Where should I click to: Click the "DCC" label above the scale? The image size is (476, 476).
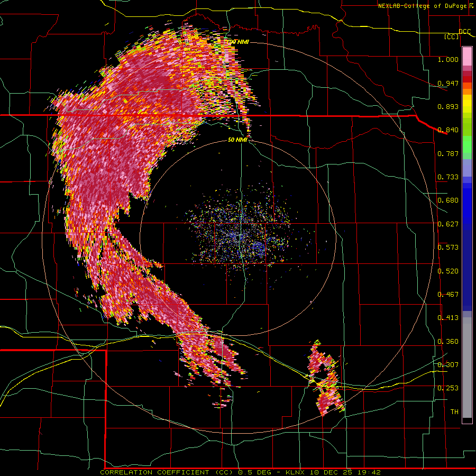pos(464,32)
